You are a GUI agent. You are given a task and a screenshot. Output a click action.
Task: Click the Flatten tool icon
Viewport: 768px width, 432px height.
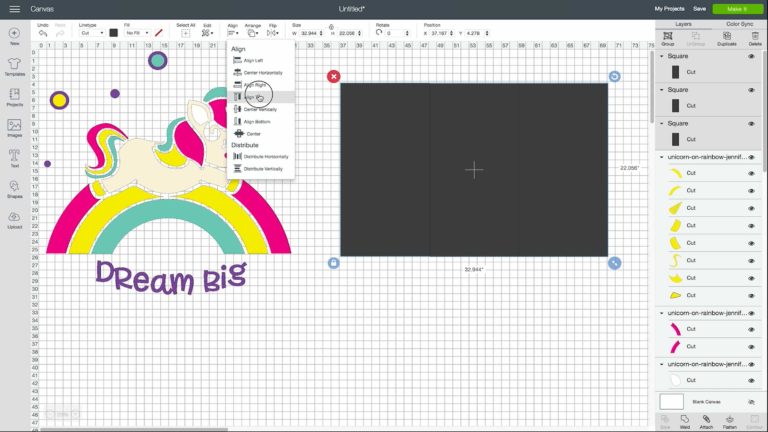click(729, 421)
